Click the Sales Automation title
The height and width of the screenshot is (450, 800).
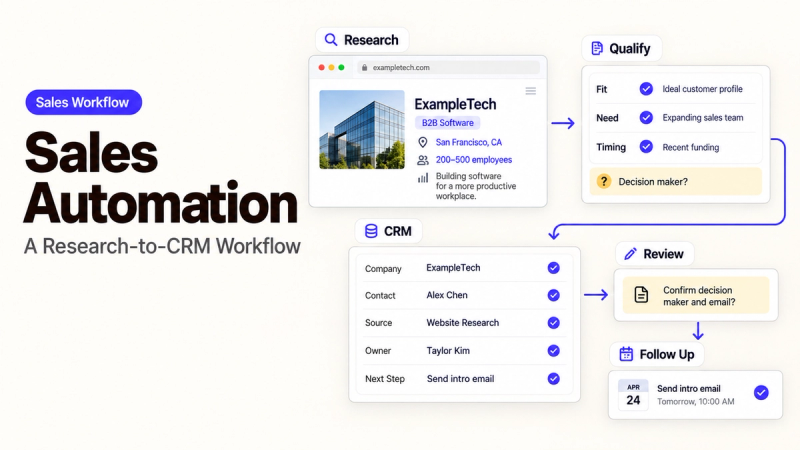click(x=161, y=177)
